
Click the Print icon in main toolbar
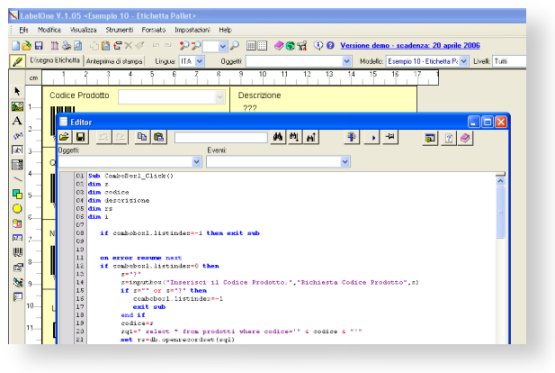(67, 46)
